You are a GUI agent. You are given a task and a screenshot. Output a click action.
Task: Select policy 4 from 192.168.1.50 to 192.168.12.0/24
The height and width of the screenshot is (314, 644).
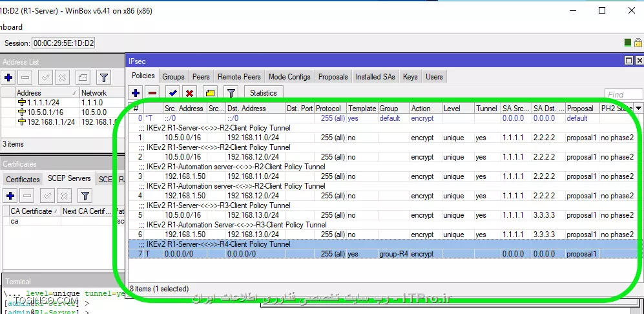[384, 196]
